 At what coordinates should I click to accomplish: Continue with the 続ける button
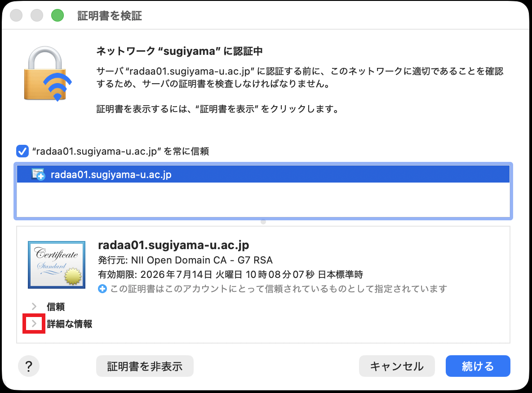[478, 366]
